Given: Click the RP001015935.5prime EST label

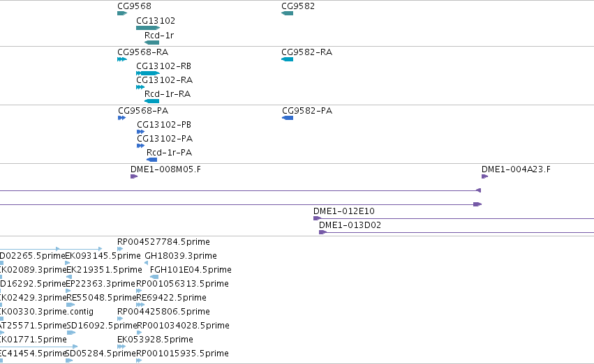Looking at the screenshot, I should coord(183,354).
